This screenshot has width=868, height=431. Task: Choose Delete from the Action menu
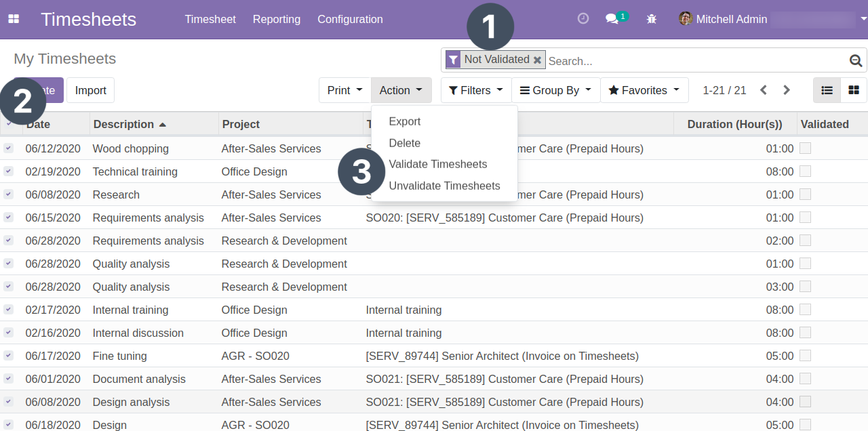(x=405, y=143)
